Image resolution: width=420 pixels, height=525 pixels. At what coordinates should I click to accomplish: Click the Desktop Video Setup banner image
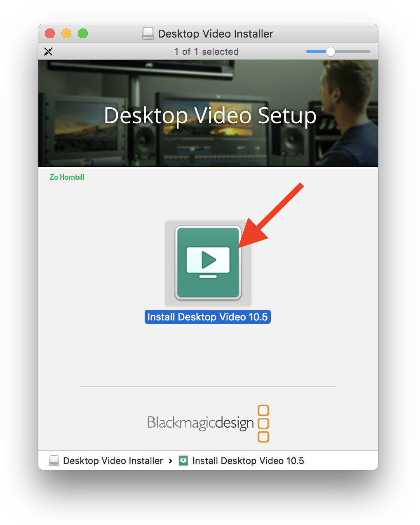click(208, 113)
